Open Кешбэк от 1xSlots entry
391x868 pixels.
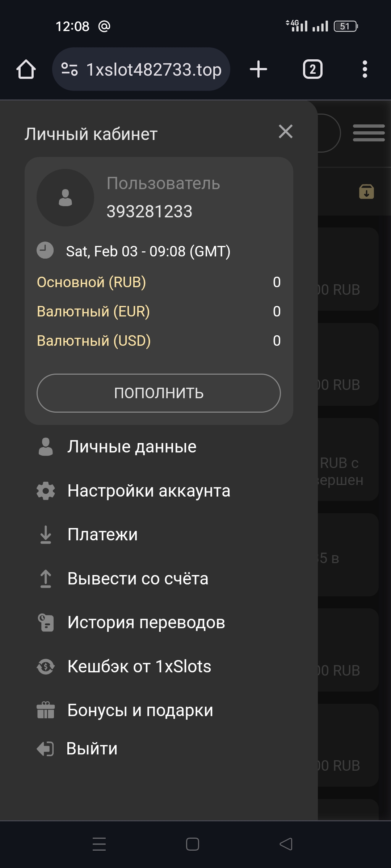pos(139,666)
